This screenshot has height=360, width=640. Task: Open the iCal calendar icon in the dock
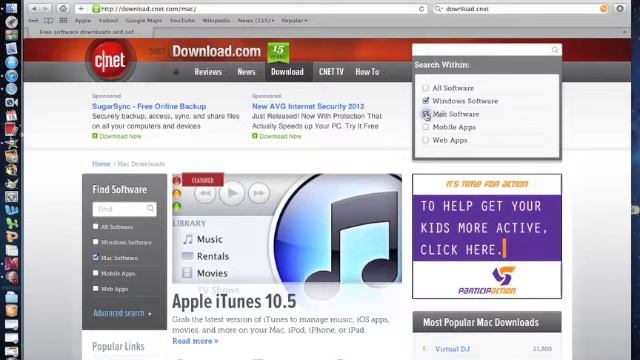[x=11, y=116]
